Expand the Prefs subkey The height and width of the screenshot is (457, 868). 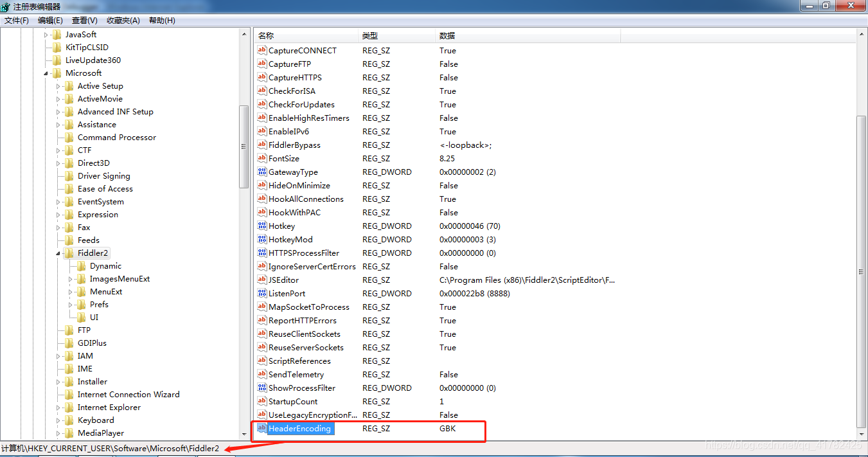pos(70,305)
